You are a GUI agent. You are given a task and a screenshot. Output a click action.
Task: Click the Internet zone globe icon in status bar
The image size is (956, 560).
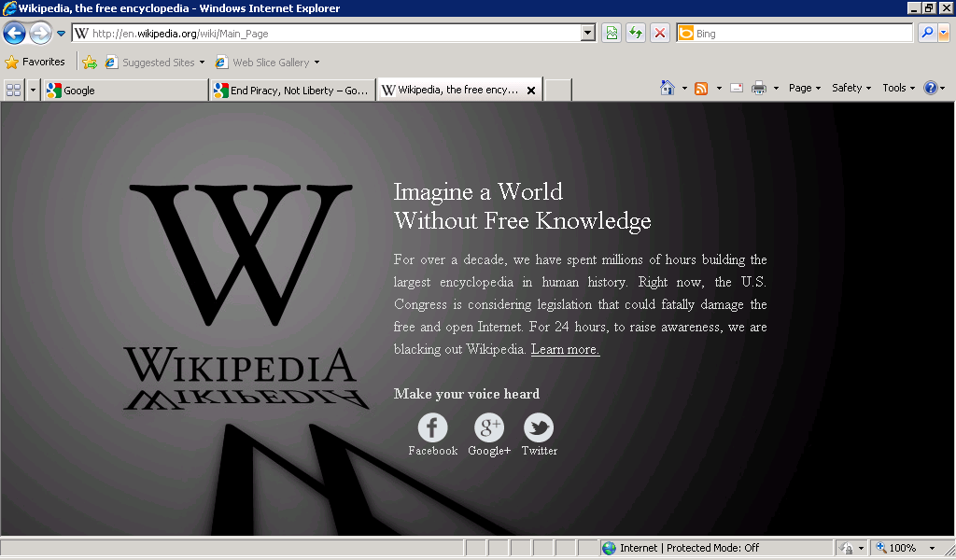(609, 548)
